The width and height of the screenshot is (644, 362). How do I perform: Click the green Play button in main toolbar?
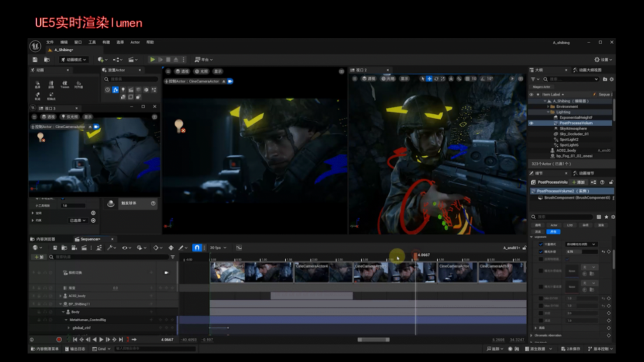click(152, 59)
